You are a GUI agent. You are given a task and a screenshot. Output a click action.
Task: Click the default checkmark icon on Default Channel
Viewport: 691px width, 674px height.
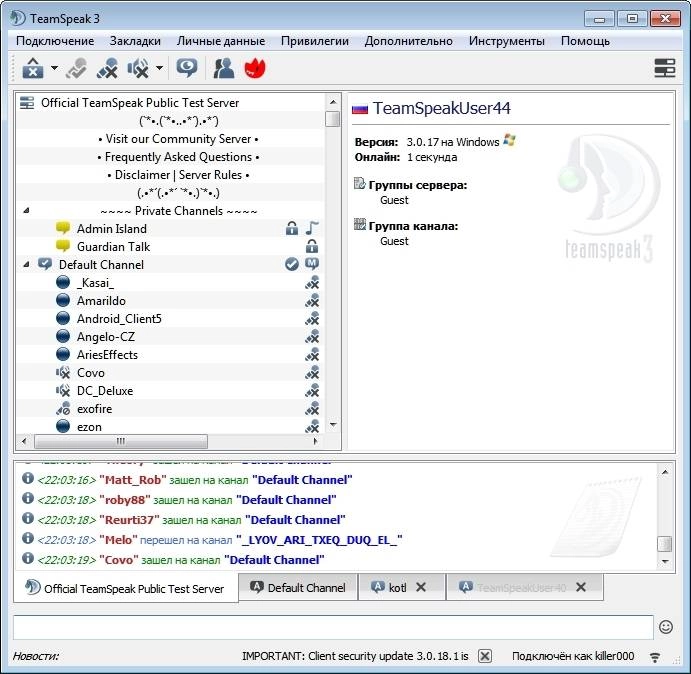[x=292, y=264]
